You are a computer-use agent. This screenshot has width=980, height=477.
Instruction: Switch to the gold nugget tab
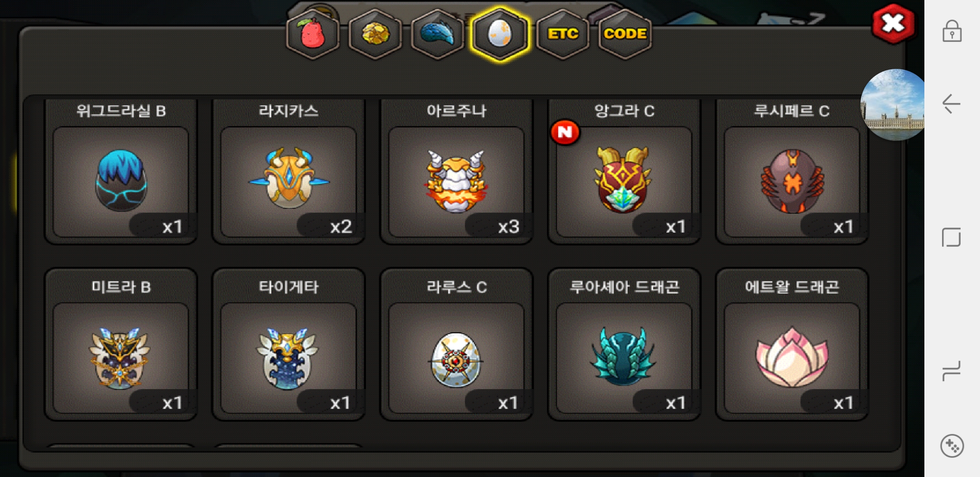tap(375, 34)
